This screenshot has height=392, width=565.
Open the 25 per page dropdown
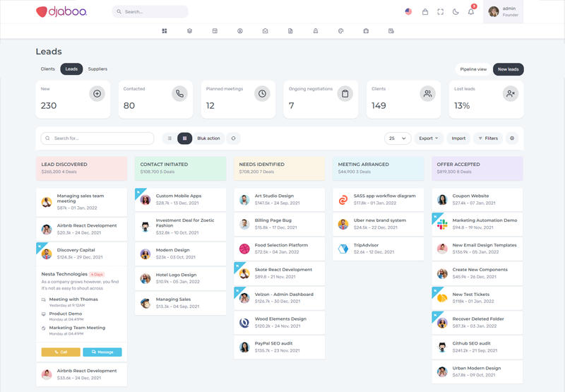tap(397, 138)
